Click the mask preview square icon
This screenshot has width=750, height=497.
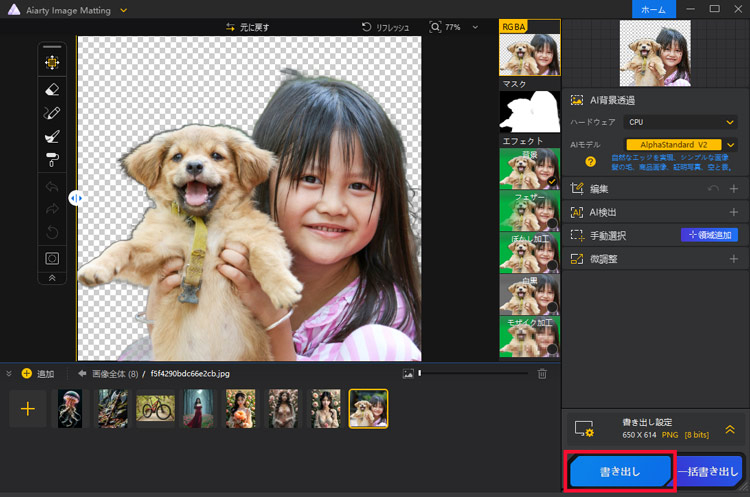click(x=52, y=259)
